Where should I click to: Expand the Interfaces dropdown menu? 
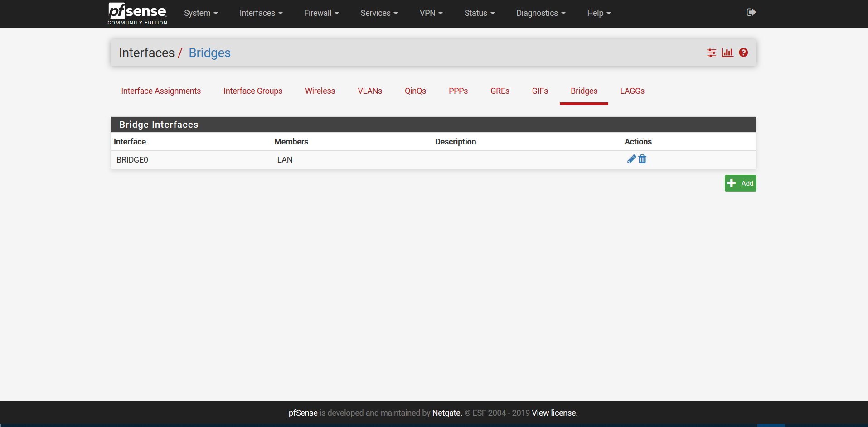click(x=261, y=13)
